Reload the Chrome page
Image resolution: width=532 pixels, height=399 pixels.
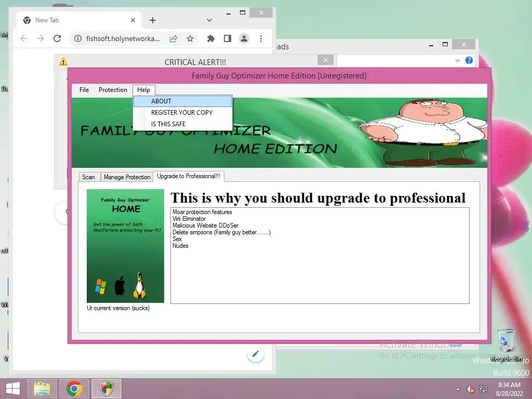pyautogui.click(x=57, y=38)
